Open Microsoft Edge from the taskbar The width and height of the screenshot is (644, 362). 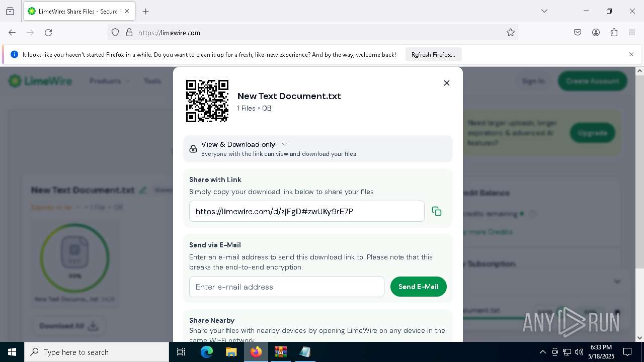coord(207,352)
